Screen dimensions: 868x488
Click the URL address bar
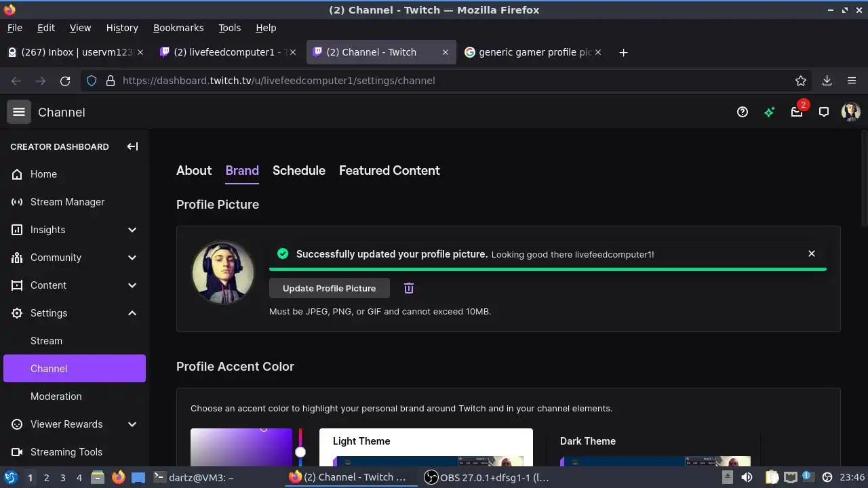(448, 81)
